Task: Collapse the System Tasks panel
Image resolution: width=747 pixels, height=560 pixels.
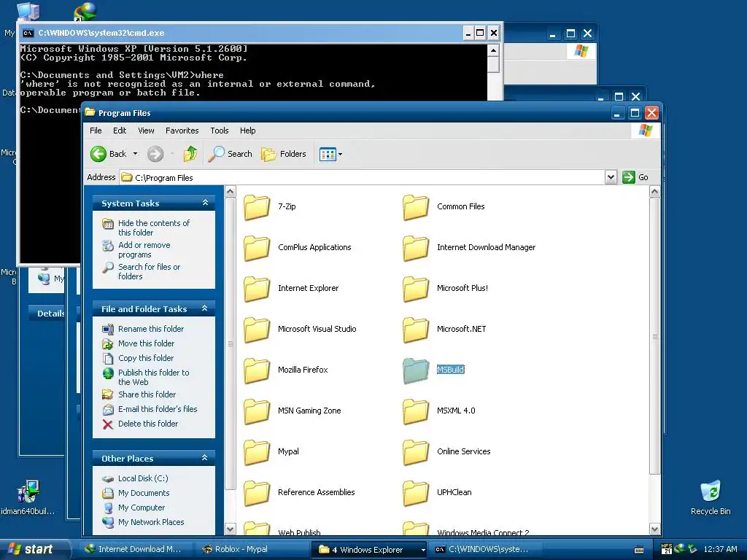Action: point(205,203)
